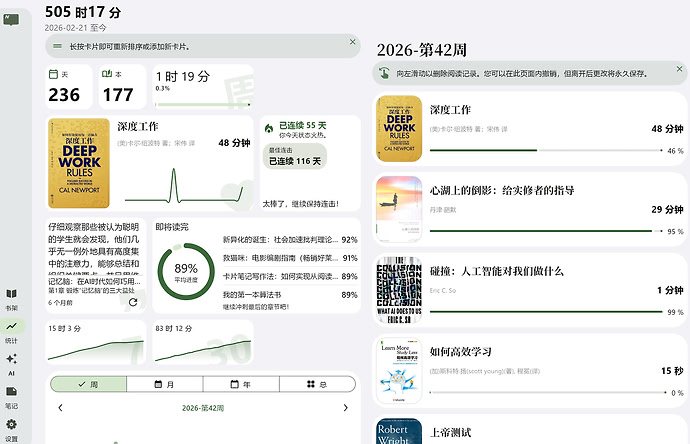Open the 书架 bookshelf icon in sidebar
The height and width of the screenshot is (444, 690).
pos(11,294)
